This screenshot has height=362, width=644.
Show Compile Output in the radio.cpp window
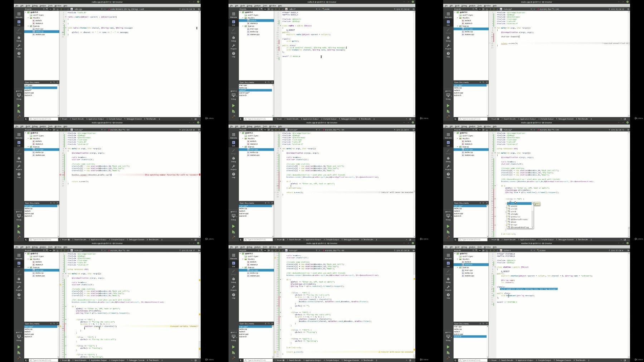114,119
